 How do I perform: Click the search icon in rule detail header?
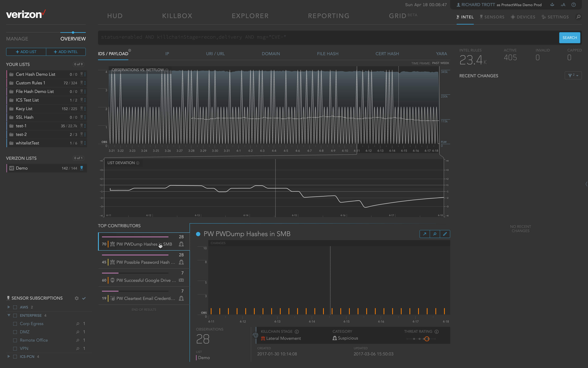(435, 234)
